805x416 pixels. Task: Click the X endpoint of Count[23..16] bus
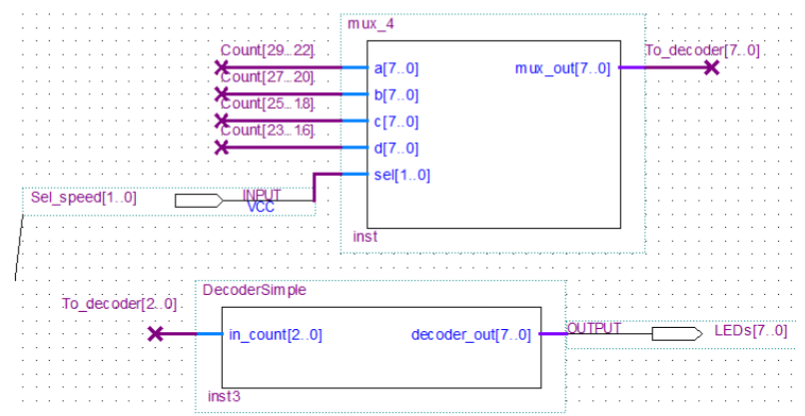tap(221, 147)
